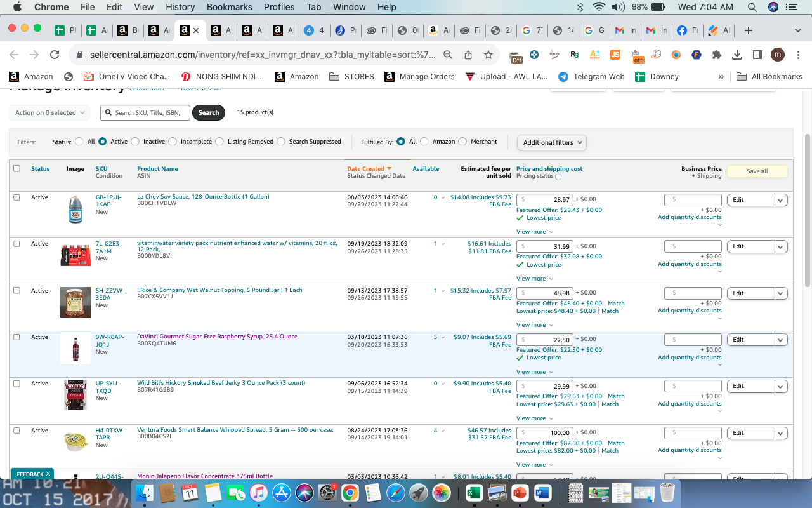The image size is (812, 508).
Task: Open the Chrome extensions puzzle icon
Action: tap(717, 55)
